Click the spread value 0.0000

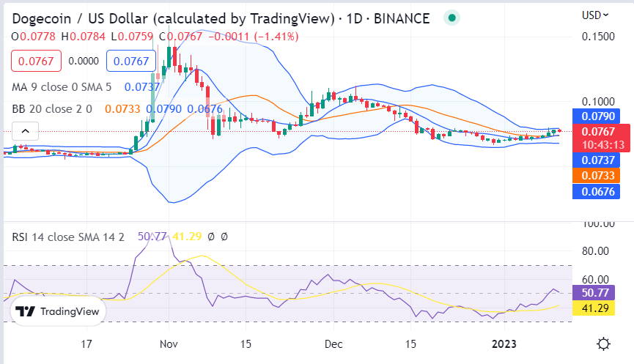pos(84,61)
